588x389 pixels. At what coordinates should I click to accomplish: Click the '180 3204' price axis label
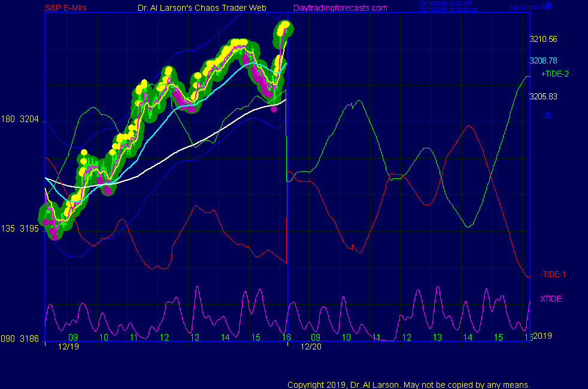point(20,119)
